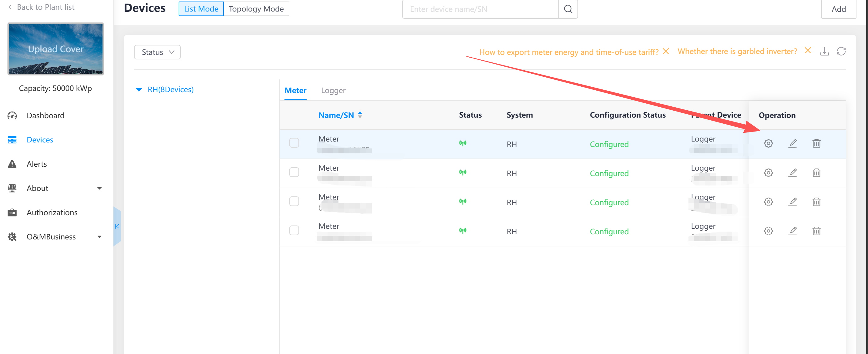868x354 pixels.
Task: Click the export download icon
Action: 824,52
